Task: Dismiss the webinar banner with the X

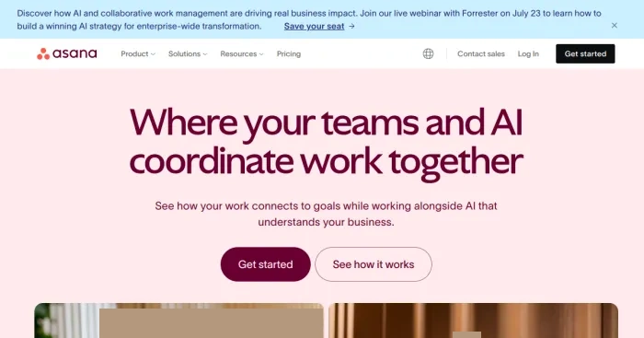Action: click(x=614, y=26)
